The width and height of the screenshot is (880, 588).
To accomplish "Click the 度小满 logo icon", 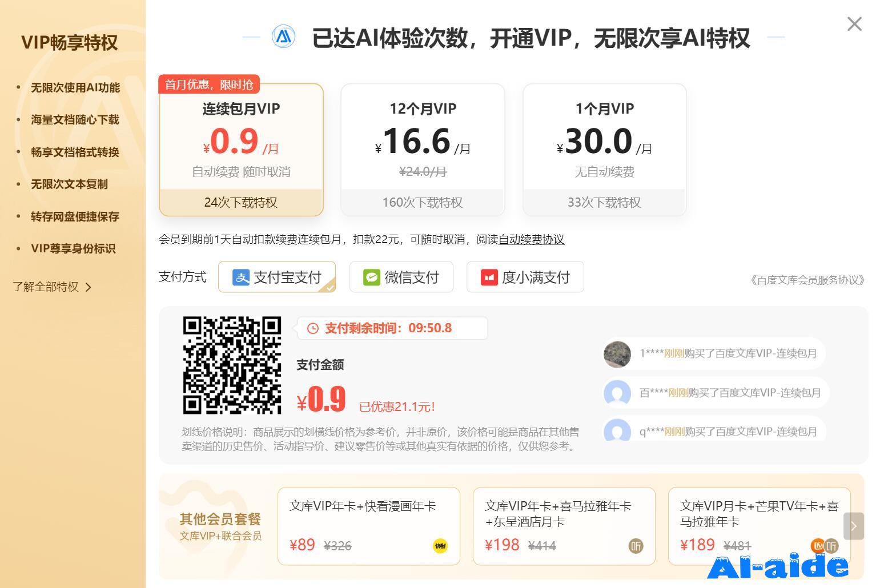I will [x=489, y=277].
